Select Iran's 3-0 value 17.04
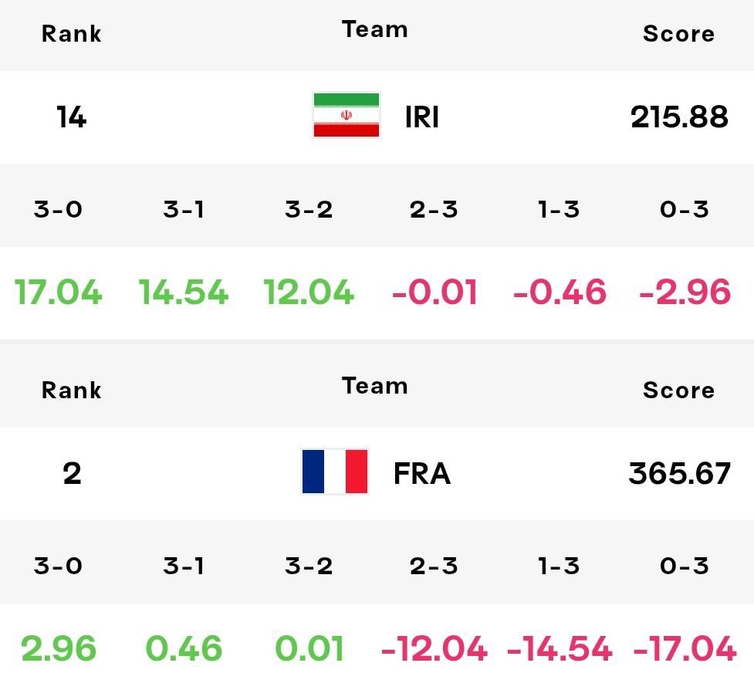The height and width of the screenshot is (700, 754). coord(58,292)
